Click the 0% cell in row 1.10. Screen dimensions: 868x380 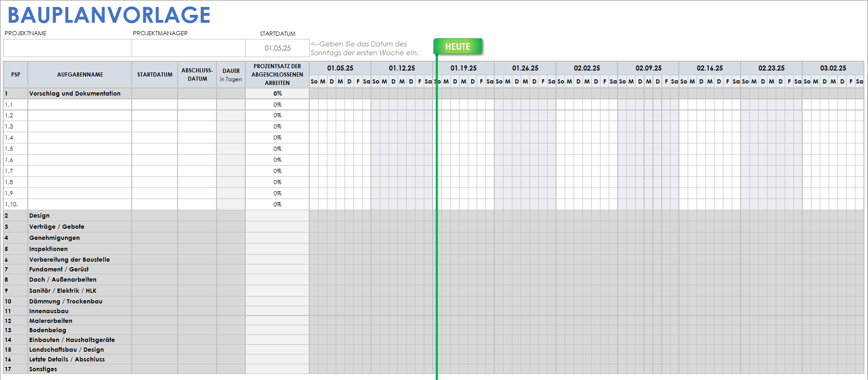tap(277, 205)
